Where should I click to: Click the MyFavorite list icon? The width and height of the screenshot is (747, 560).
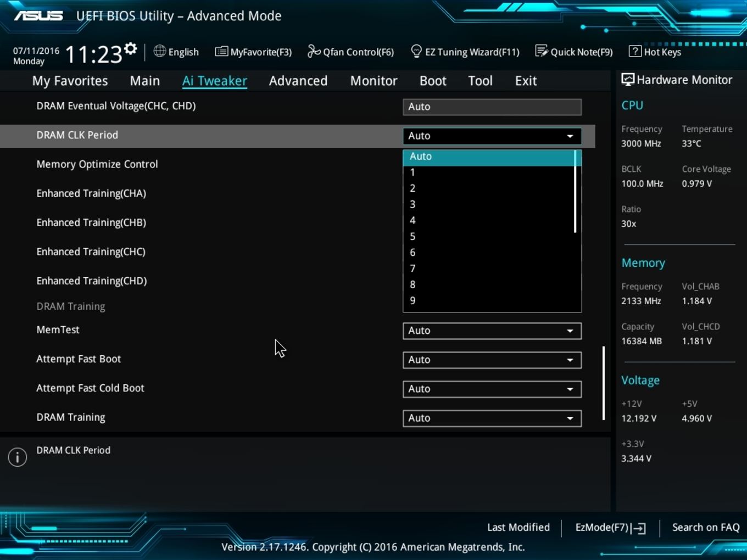pos(221,52)
